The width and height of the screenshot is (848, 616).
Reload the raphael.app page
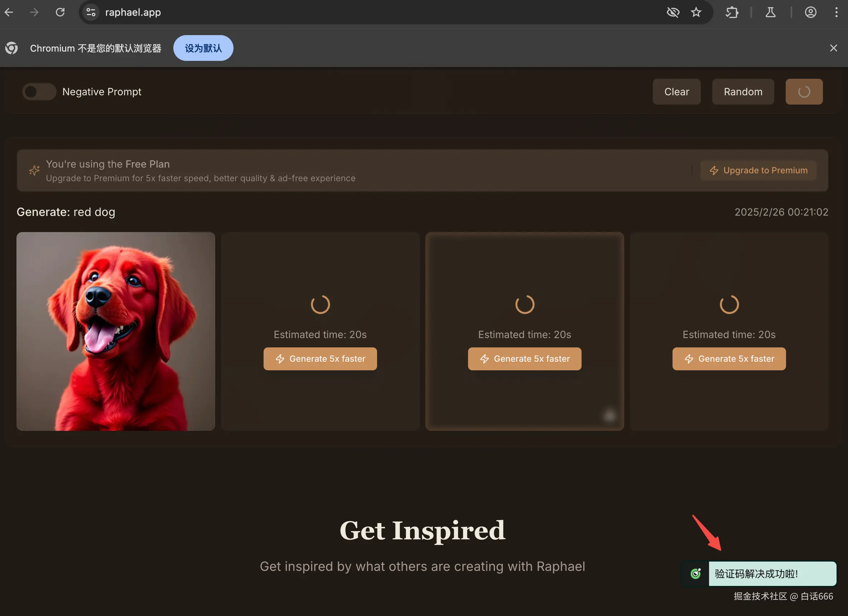pyautogui.click(x=60, y=12)
